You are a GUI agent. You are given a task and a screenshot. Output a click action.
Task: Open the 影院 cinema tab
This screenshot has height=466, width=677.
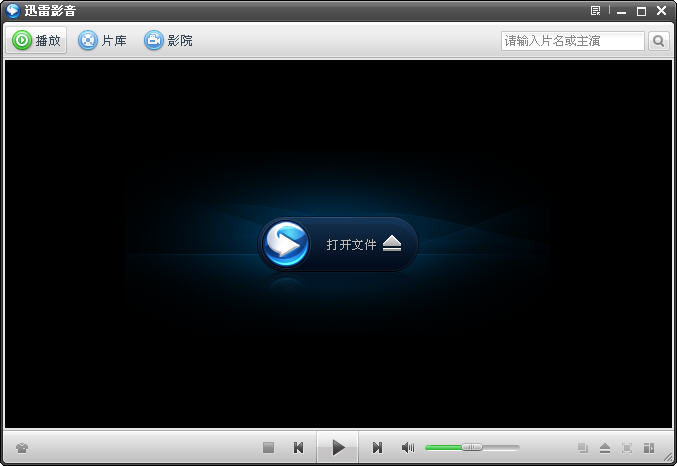tap(168, 41)
